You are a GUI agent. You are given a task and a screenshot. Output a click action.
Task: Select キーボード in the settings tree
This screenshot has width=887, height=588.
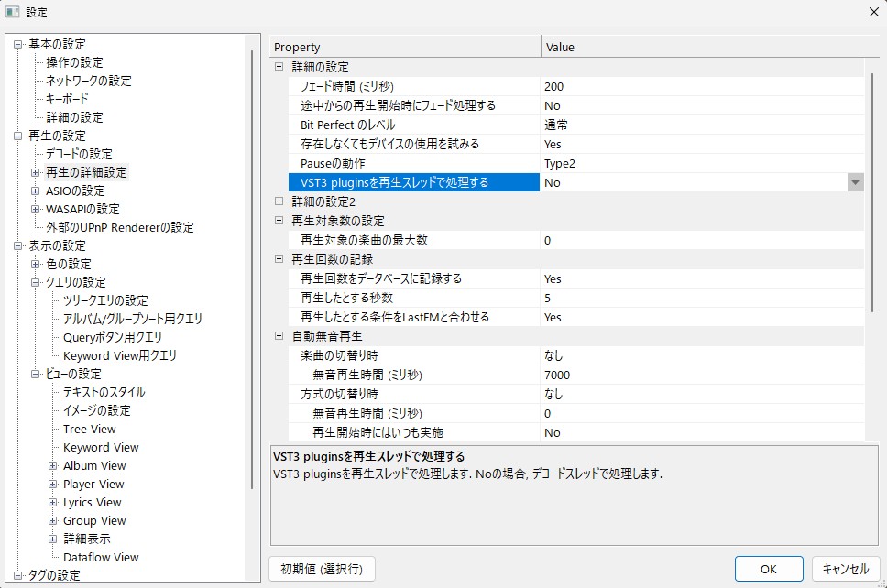point(67,99)
